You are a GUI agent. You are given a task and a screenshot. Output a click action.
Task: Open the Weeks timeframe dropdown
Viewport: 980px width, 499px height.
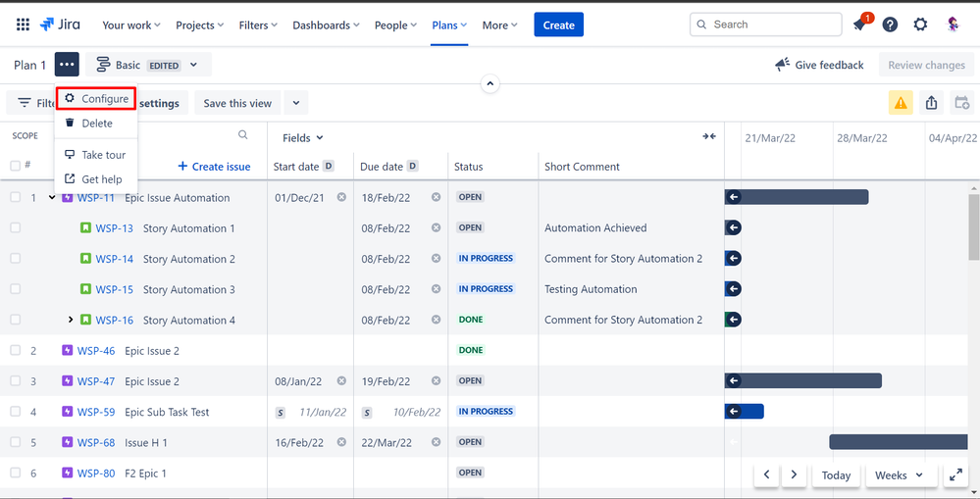coord(899,475)
